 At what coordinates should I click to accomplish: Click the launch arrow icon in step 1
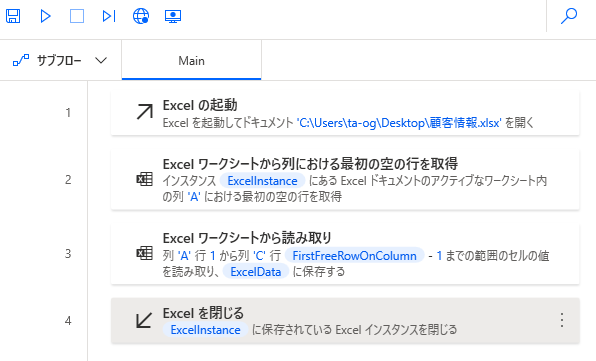point(144,112)
